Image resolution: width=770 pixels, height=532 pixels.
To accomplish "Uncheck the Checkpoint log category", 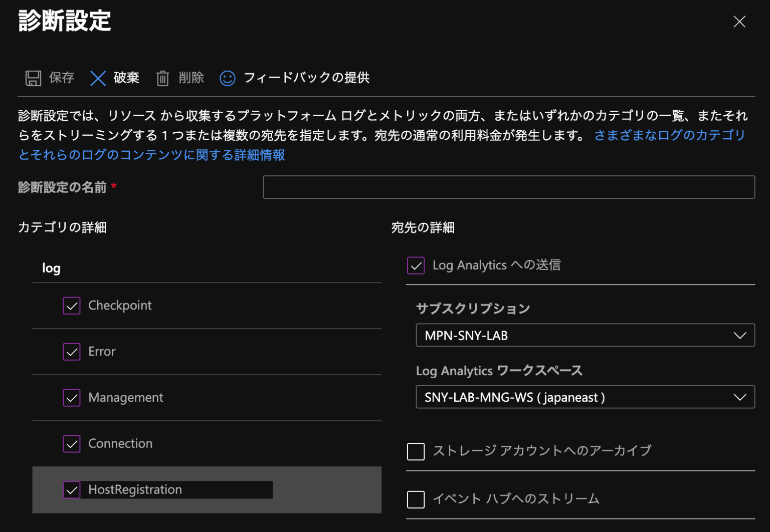I will tap(71, 305).
